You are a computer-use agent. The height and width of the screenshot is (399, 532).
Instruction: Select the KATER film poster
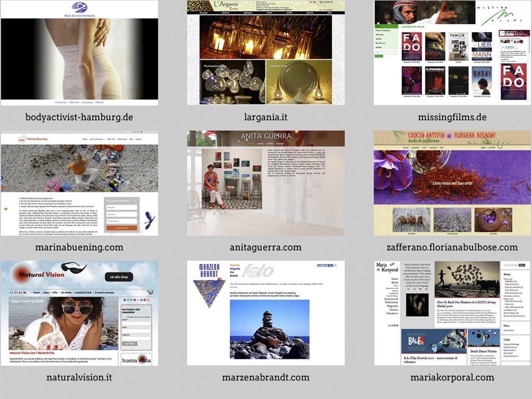(x=435, y=46)
